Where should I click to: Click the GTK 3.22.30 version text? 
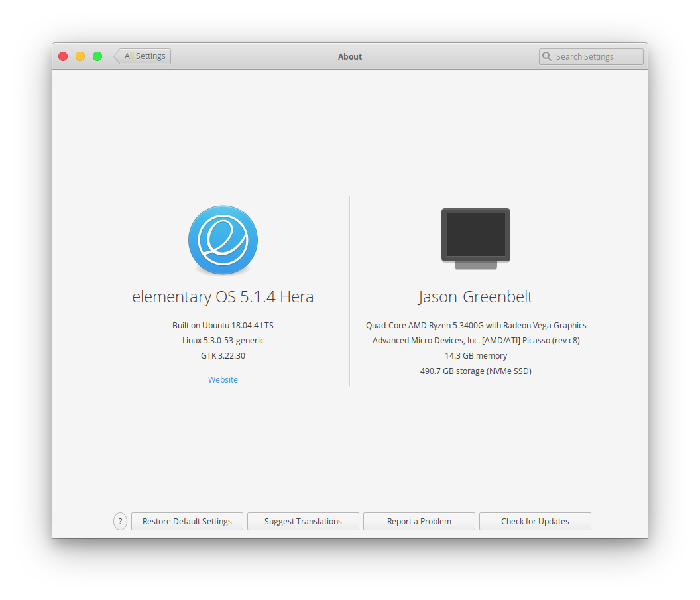click(x=223, y=355)
